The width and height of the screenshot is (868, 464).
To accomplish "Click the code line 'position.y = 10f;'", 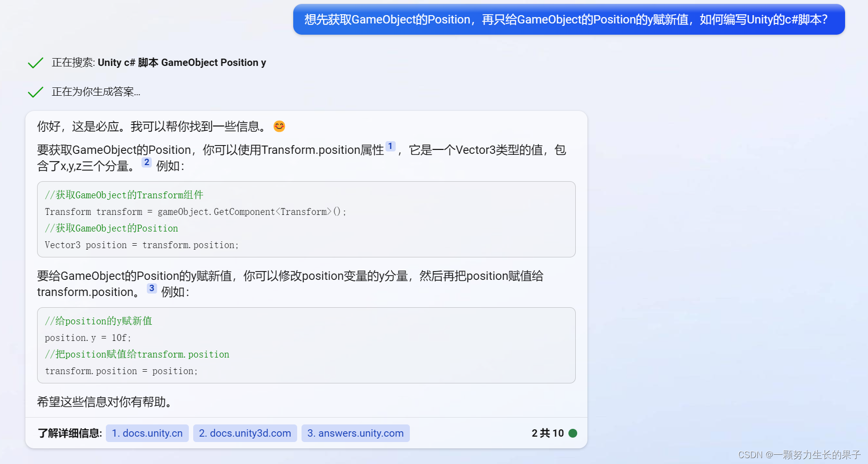I will click(88, 338).
